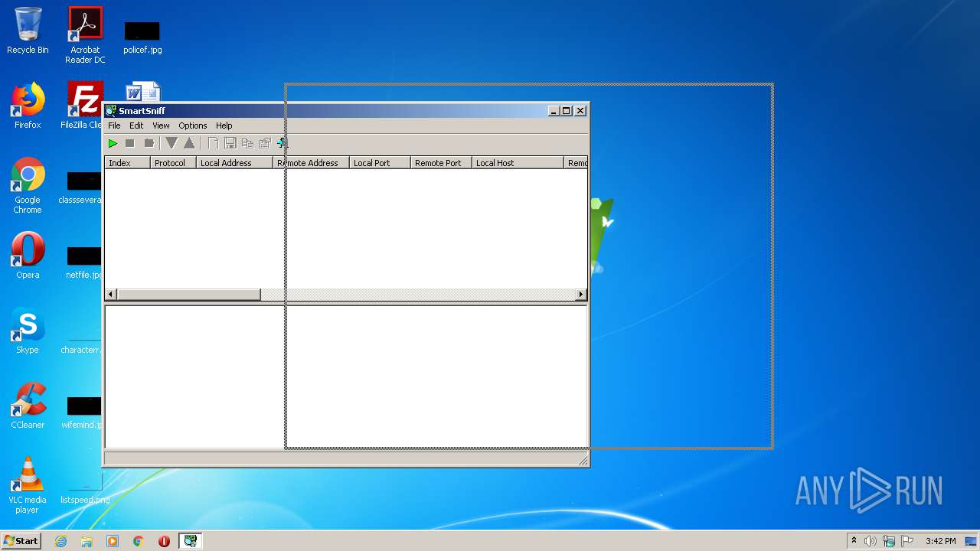The image size is (980, 551).
Task: Open Windows Media Player from the taskbar
Action: coord(113,541)
